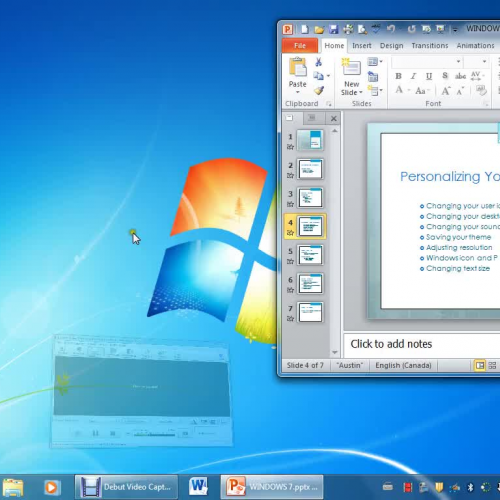
Task: Open the font name combo box
Action: [427, 62]
